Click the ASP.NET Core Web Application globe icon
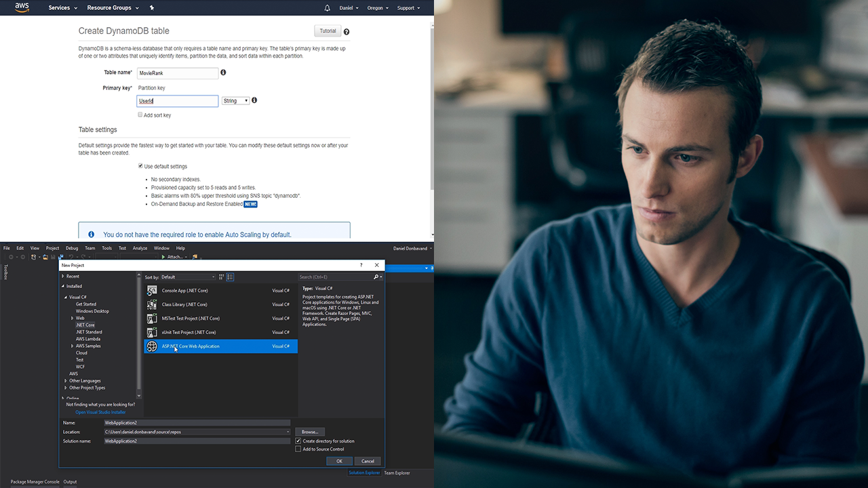 [x=152, y=346]
